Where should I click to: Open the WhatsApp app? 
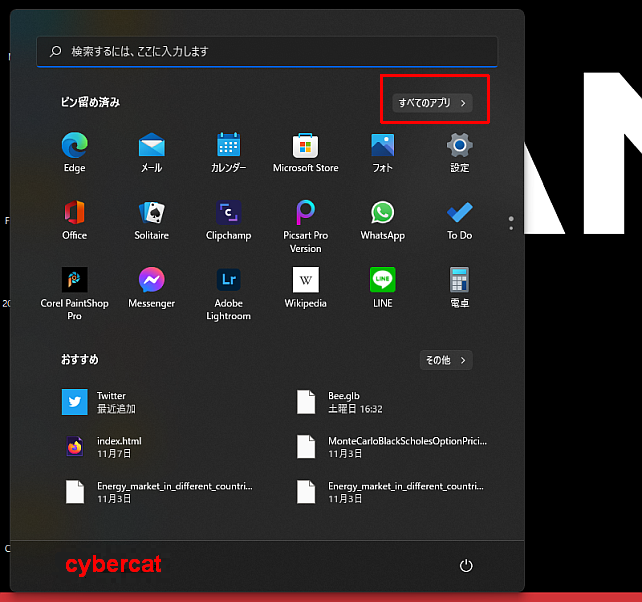pyautogui.click(x=382, y=220)
